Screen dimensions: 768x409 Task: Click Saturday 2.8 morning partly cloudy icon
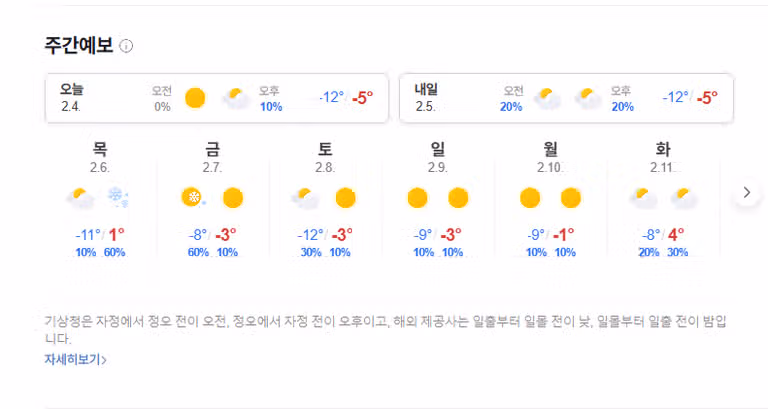tap(305, 198)
